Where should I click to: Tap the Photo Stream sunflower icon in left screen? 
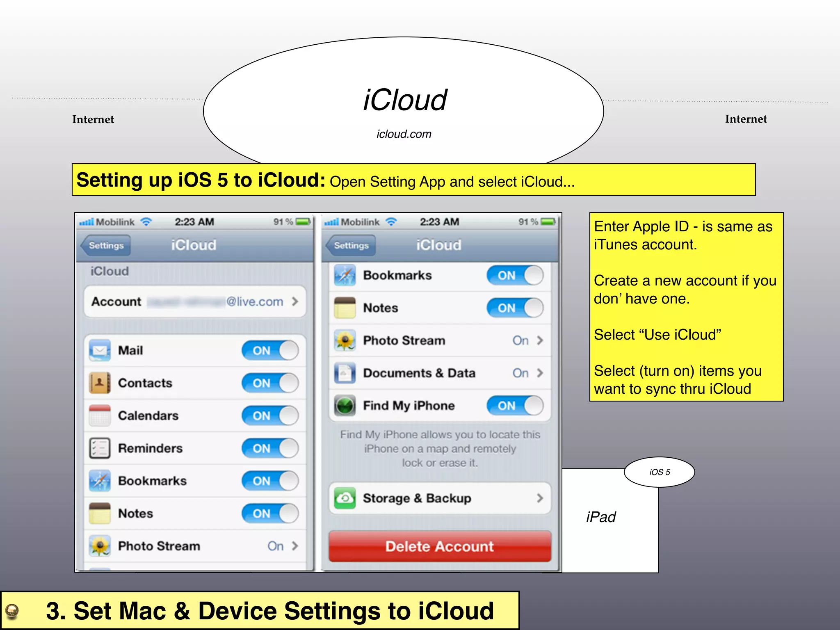tap(100, 546)
